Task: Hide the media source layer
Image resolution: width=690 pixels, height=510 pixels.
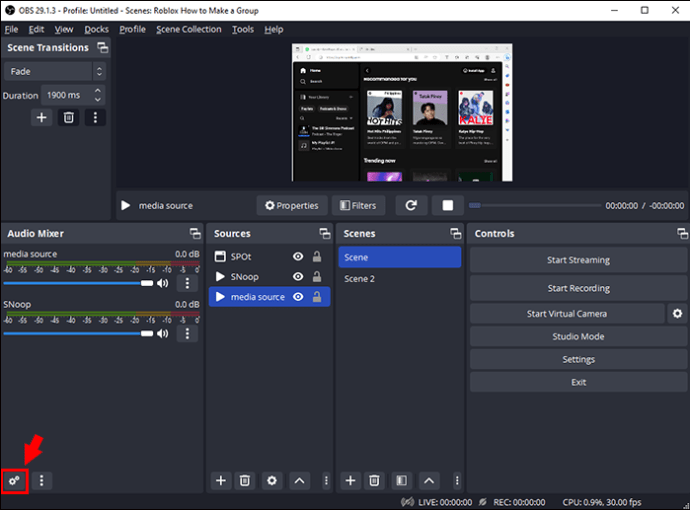Action: coord(298,297)
